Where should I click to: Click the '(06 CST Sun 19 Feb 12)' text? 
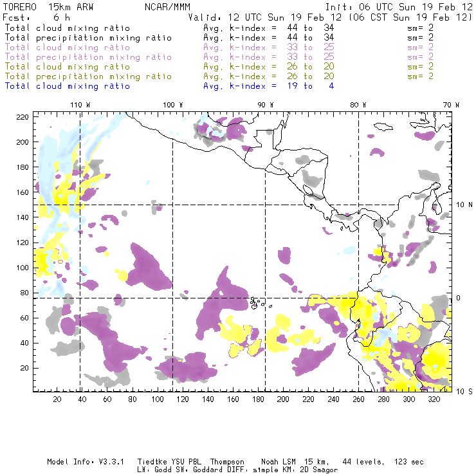tap(410, 17)
